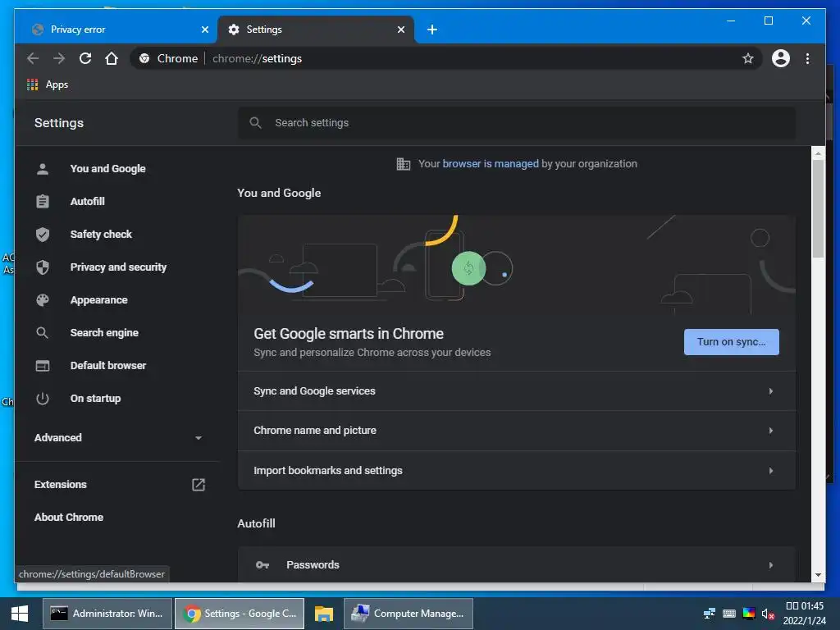Click the browser forward arrow
Viewport: 840px width, 630px height.
click(x=59, y=58)
